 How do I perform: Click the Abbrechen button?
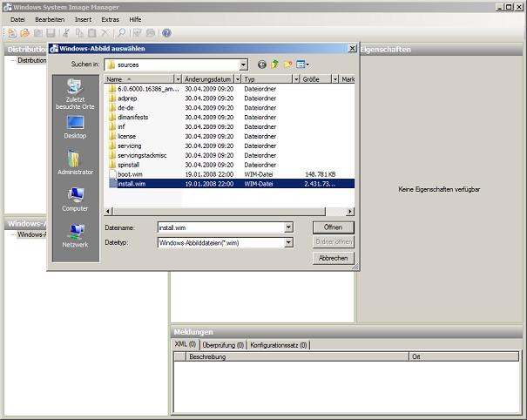(333, 258)
